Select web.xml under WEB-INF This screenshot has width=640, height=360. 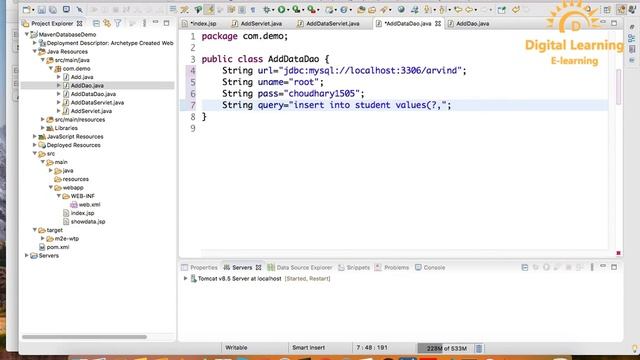coord(89,205)
